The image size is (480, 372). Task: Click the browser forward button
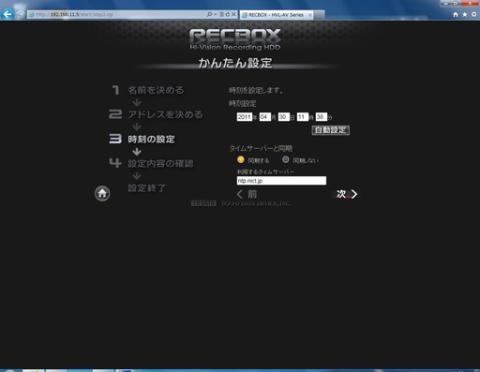pyautogui.click(x=21, y=14)
